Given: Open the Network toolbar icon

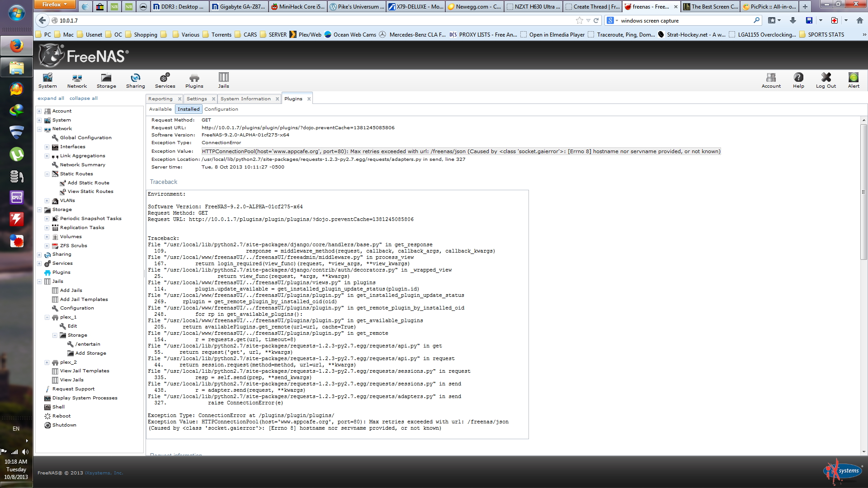Looking at the screenshot, I should [x=77, y=81].
